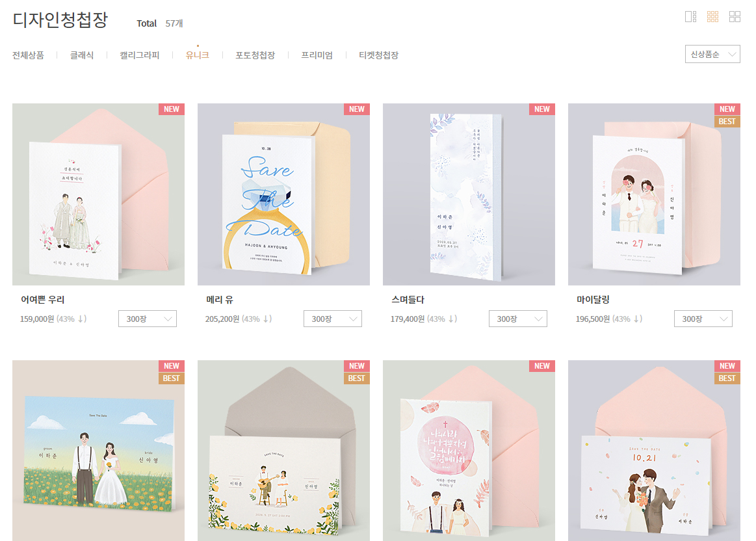Click the 디자인청첩장 page heading
756x541 pixels.
click(x=60, y=20)
